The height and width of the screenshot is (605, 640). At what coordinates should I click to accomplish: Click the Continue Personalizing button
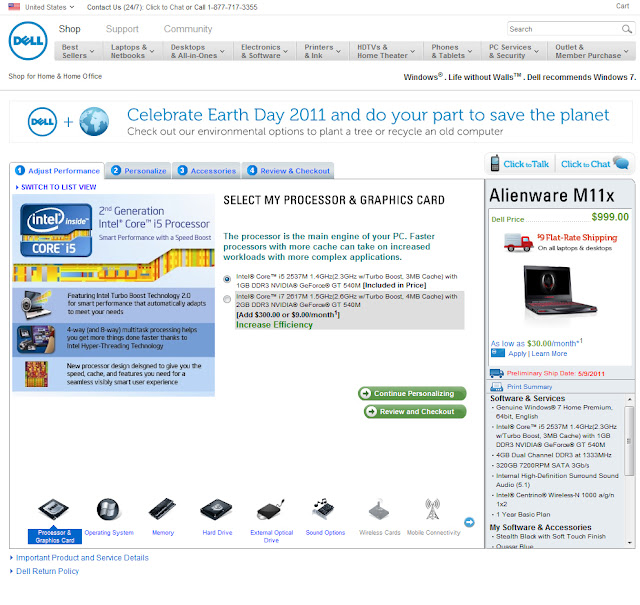pos(412,393)
